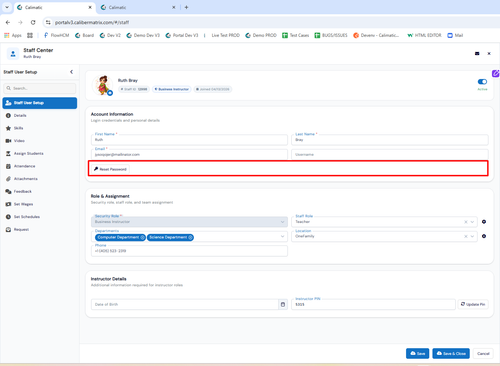Click the Phone number field

(189, 251)
